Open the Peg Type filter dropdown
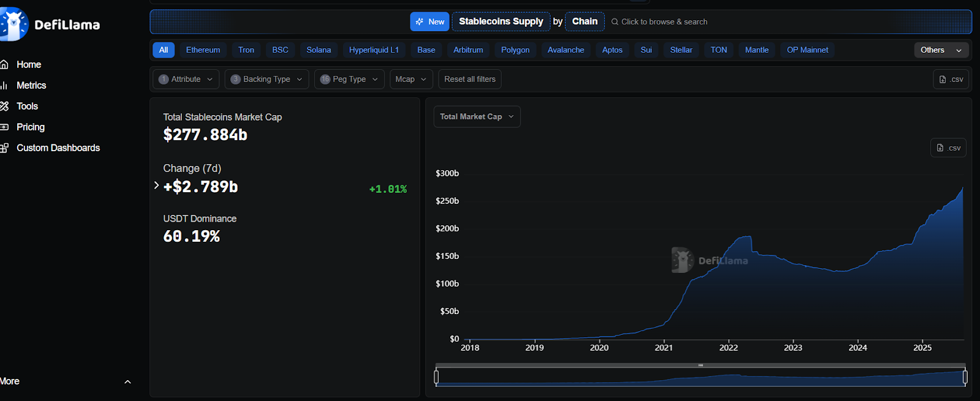This screenshot has height=401, width=980. (349, 79)
